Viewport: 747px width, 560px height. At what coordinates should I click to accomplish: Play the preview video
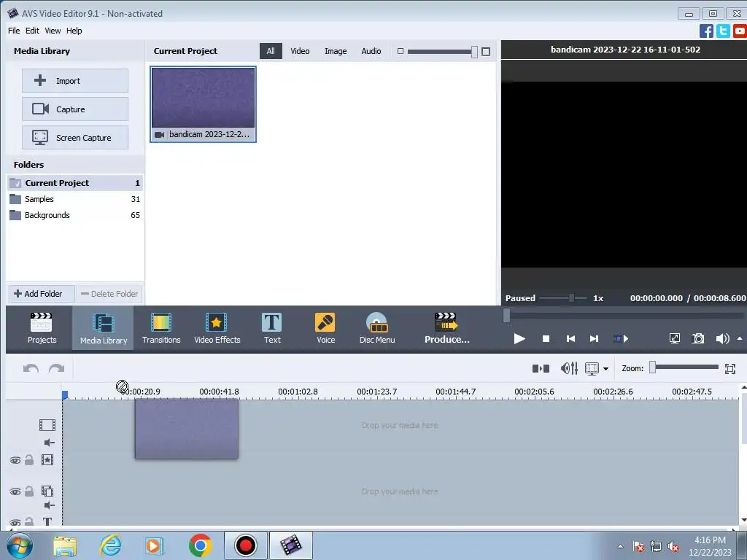[519, 338]
